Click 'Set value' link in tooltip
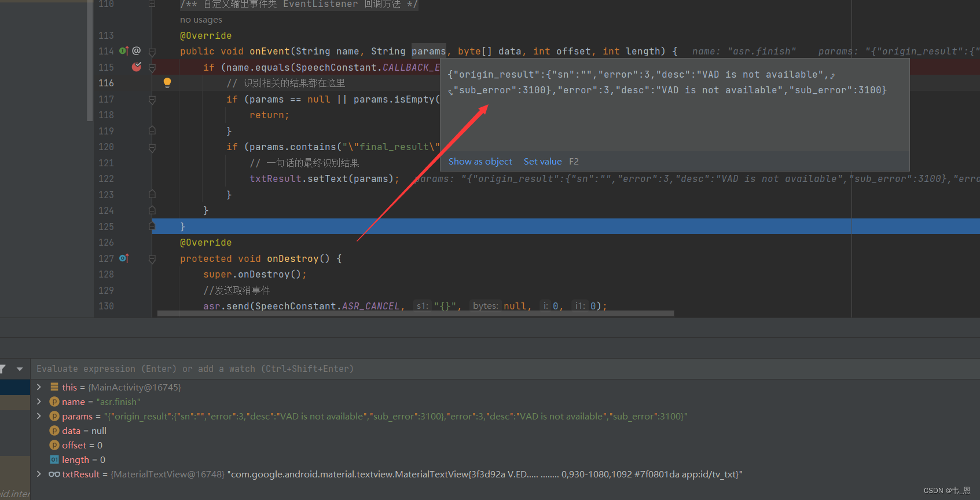Image resolution: width=980 pixels, height=500 pixels. (542, 162)
